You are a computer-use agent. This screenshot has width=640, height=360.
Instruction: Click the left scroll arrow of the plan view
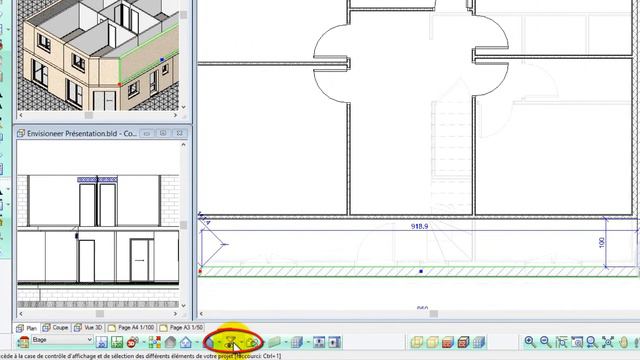coord(201,313)
